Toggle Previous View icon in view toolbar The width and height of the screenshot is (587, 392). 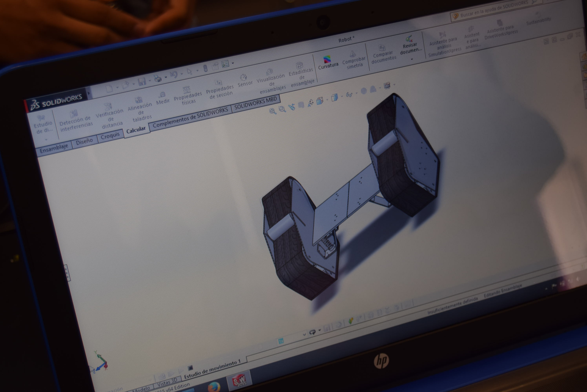[291, 107]
